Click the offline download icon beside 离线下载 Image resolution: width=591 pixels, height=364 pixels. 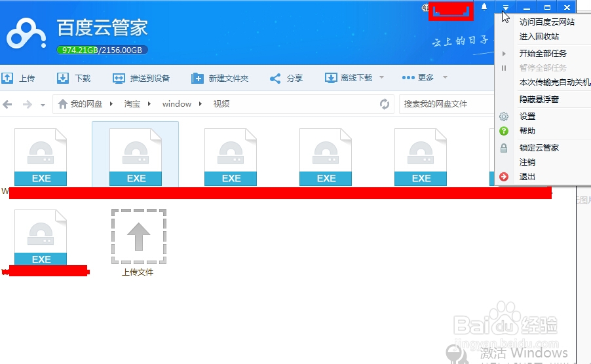(x=331, y=78)
